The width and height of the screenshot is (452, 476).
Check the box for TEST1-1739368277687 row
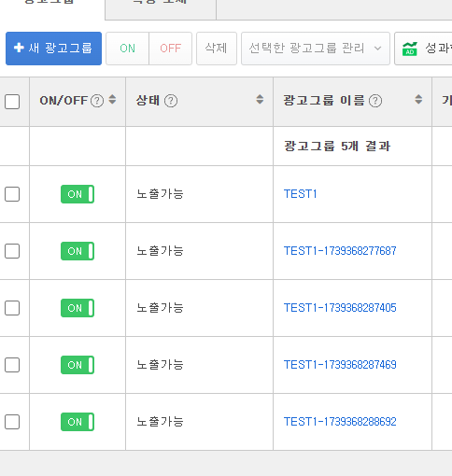click(x=12, y=251)
